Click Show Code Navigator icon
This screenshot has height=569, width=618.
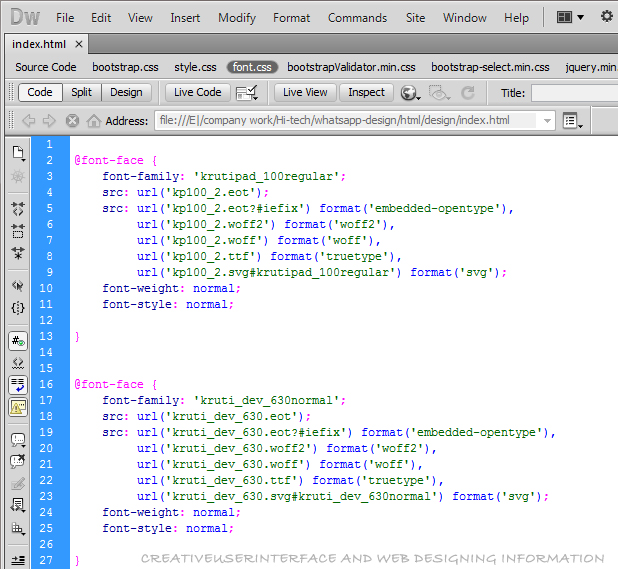tap(18, 176)
